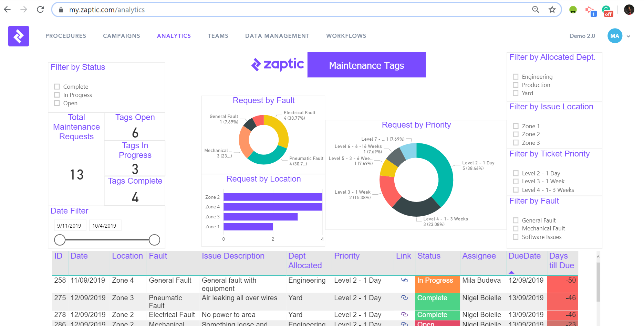Expand the account dropdown chevron
Viewport: 644px width, 326px height.
[x=629, y=36]
